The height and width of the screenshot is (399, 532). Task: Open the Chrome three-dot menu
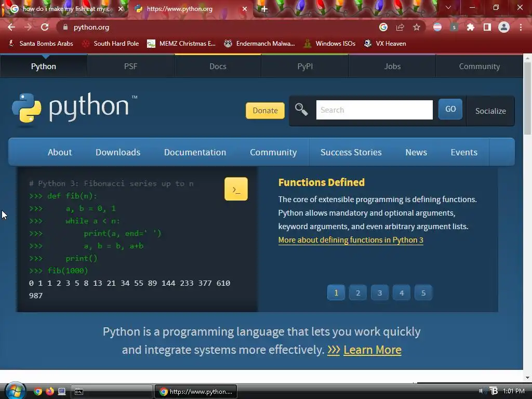click(x=521, y=27)
